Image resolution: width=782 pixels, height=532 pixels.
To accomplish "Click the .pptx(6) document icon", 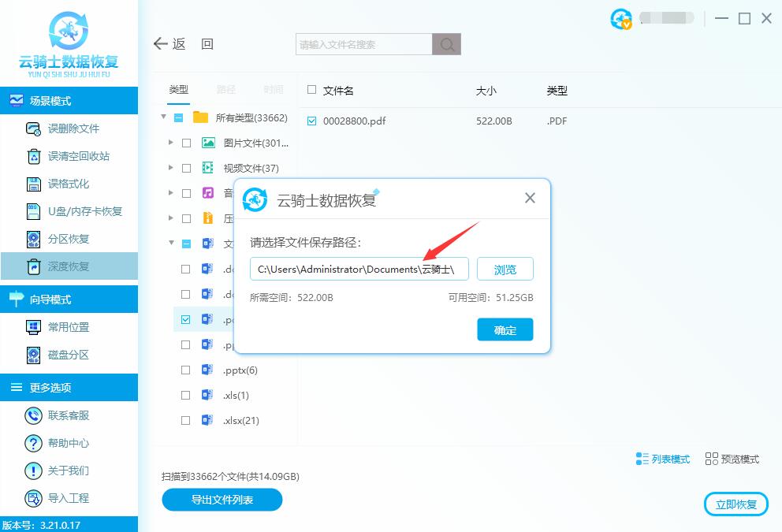I will (x=207, y=370).
